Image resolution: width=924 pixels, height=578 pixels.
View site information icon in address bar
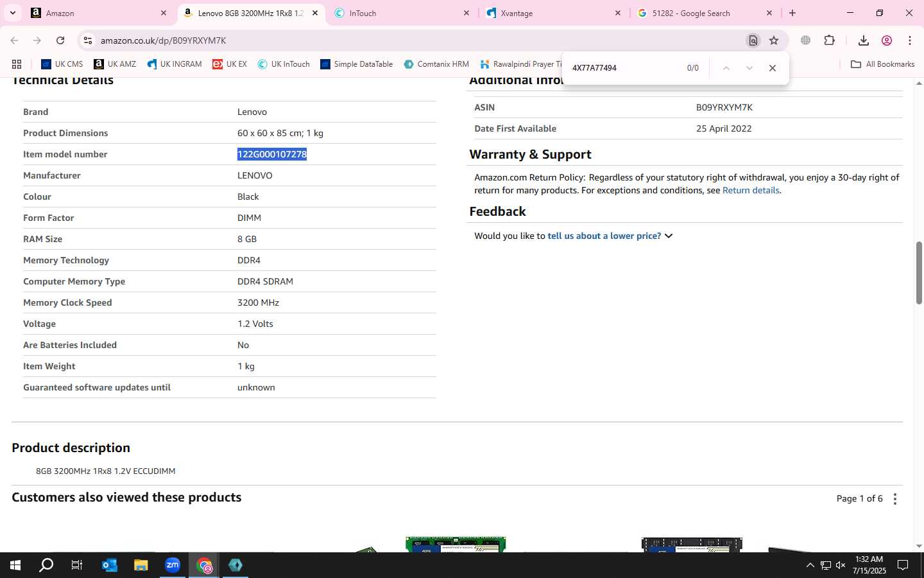(88, 40)
